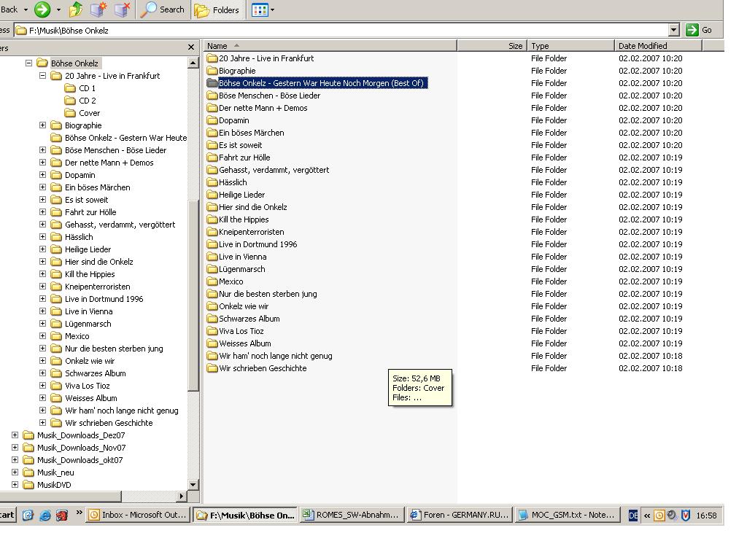
Task: Click Böse Menschen - Böse Lieder folder icon in list
Action: tap(212, 96)
